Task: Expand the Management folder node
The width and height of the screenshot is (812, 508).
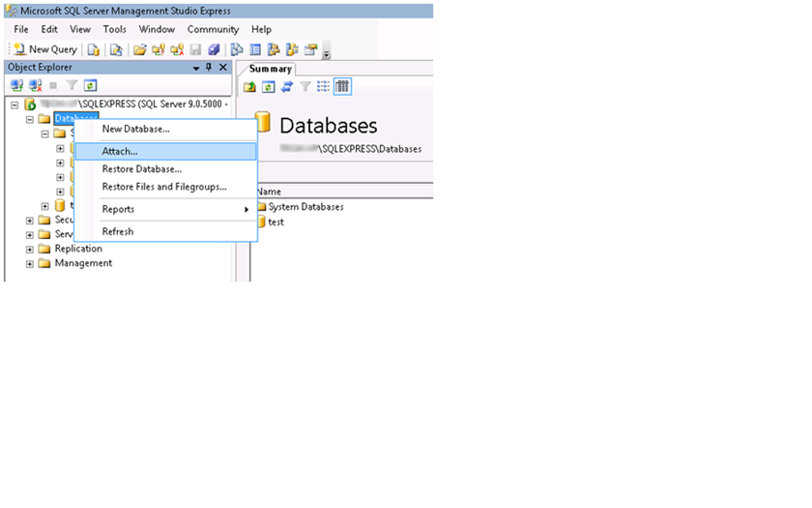Action: pyautogui.click(x=30, y=264)
